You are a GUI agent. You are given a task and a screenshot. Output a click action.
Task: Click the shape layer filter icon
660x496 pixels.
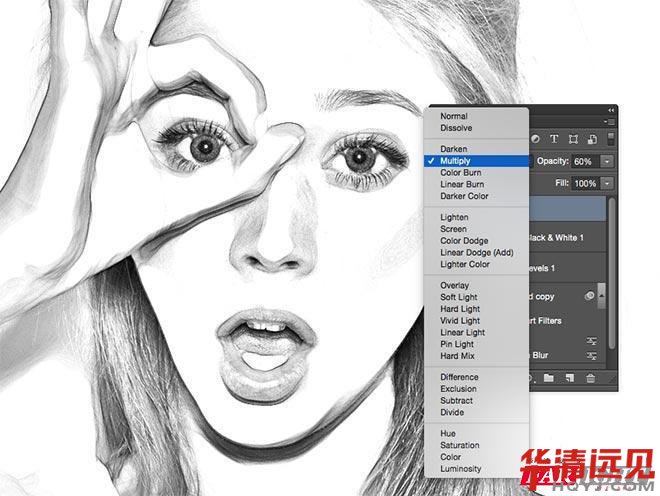click(x=574, y=138)
